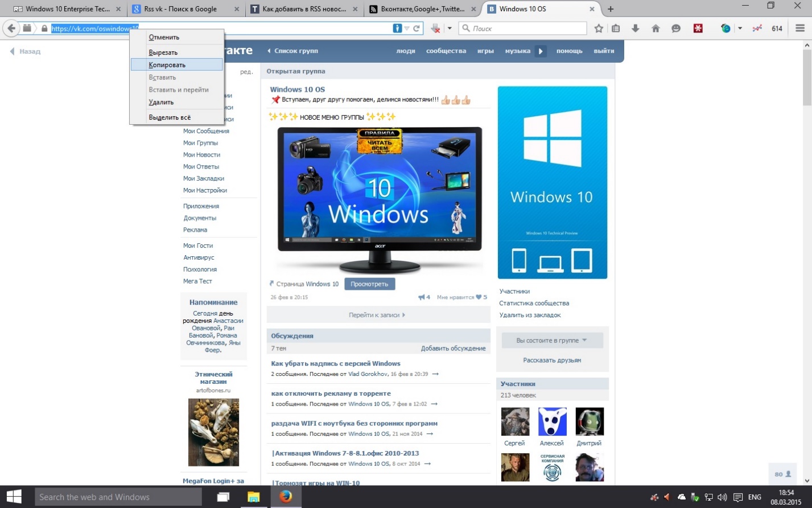Image resolution: width=812 pixels, height=508 pixels.
Task: Open Task View on taskbar
Action: [x=223, y=497]
